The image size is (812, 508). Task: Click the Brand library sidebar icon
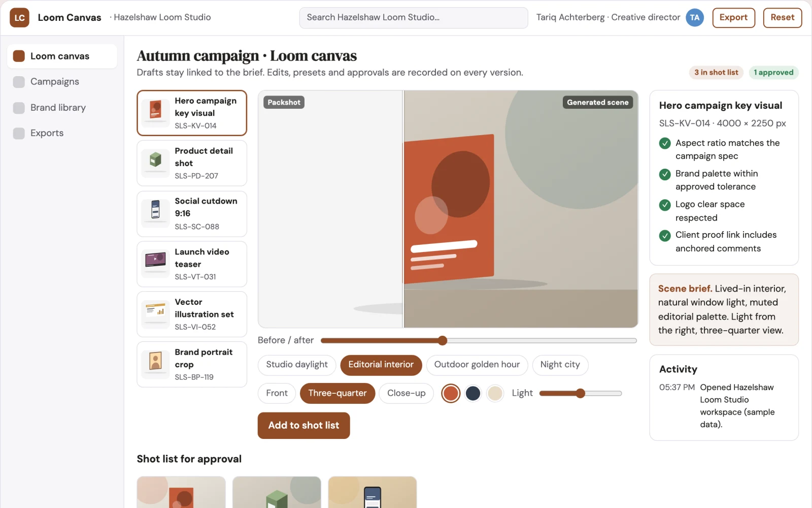tap(19, 108)
